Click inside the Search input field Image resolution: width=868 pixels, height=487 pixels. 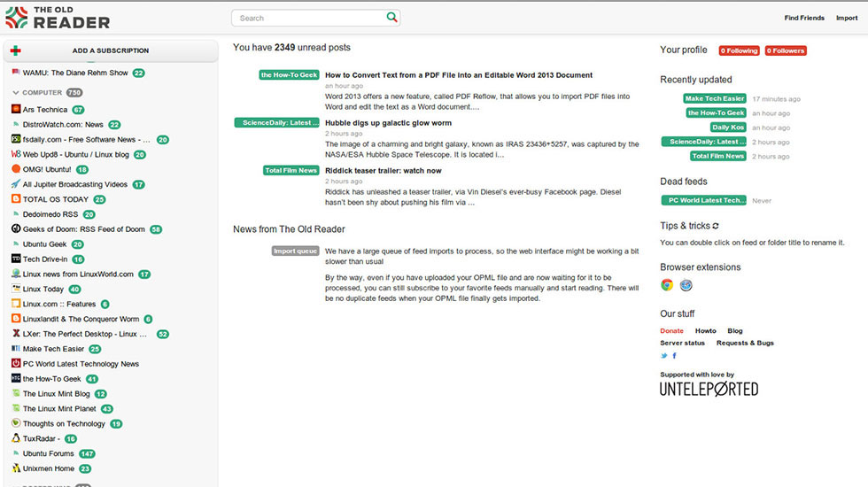[310, 18]
